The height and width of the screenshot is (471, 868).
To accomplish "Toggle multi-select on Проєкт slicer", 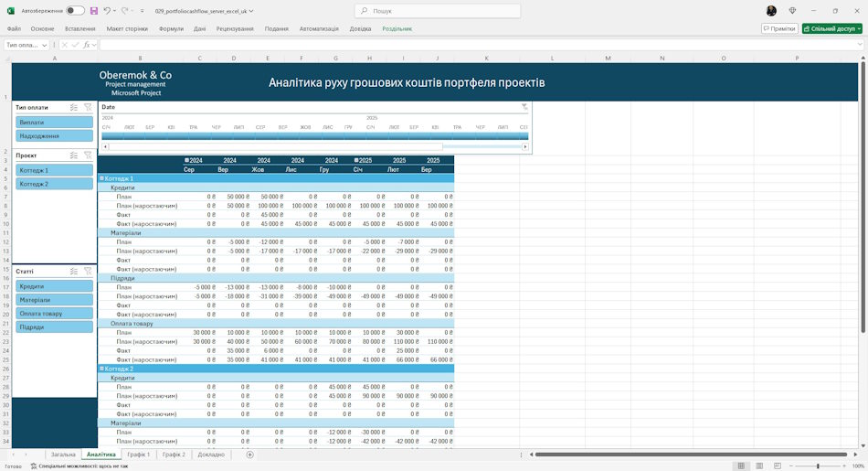I will [x=74, y=155].
